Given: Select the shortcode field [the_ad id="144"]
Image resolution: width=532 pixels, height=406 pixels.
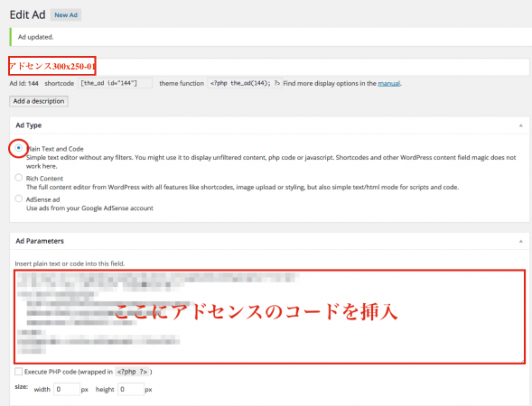Looking at the screenshot, I should (x=115, y=83).
